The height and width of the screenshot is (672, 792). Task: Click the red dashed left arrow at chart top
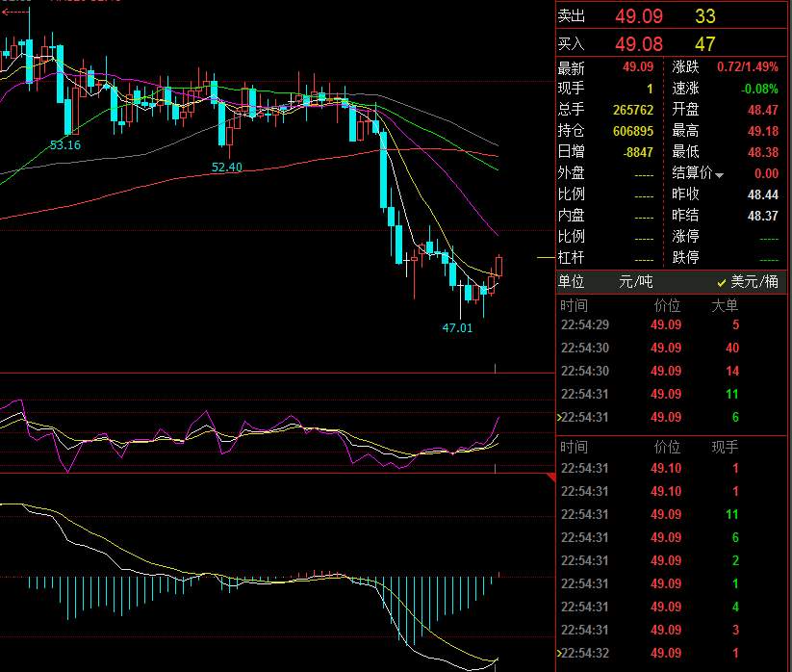click(x=14, y=12)
